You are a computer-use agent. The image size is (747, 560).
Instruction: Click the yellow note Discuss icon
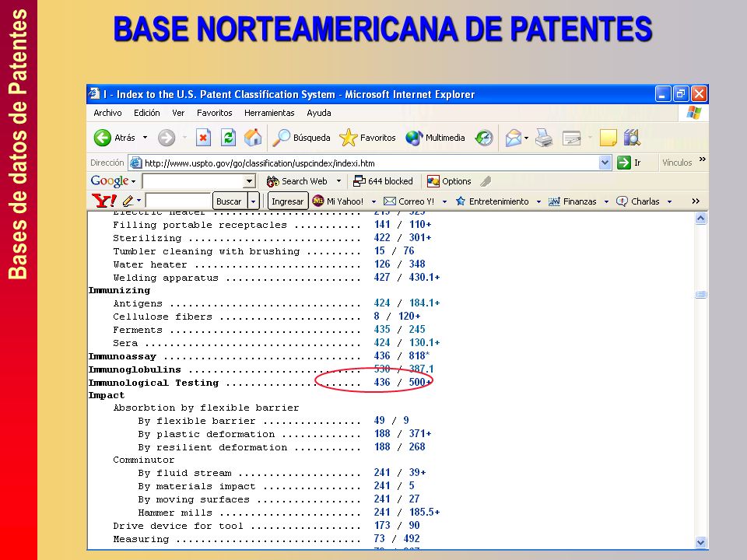click(x=608, y=138)
